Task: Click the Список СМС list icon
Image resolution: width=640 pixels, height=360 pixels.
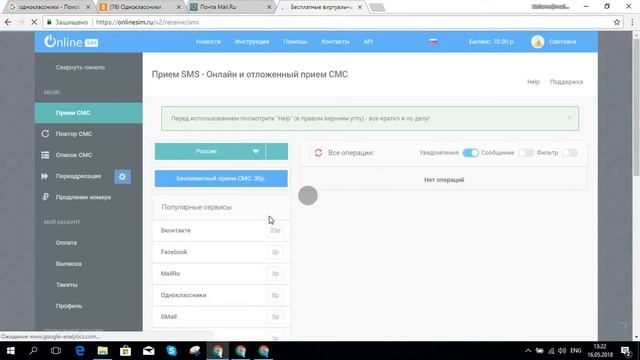Action: point(45,155)
